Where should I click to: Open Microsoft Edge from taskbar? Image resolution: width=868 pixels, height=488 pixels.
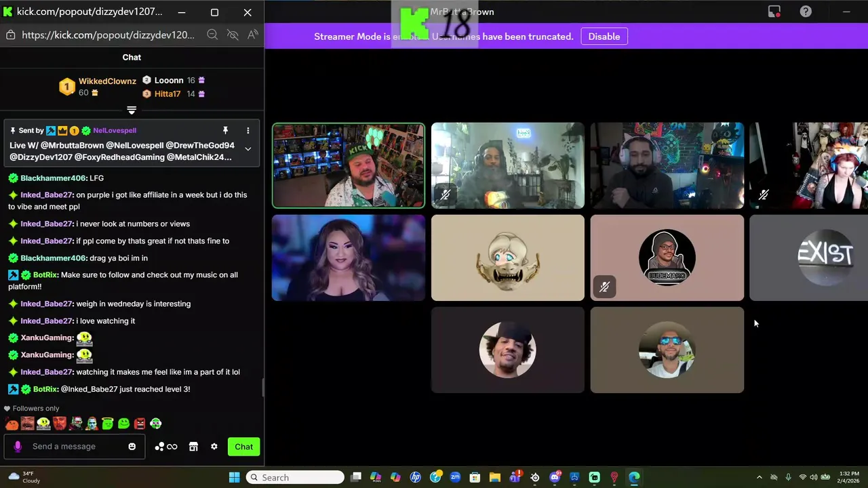coord(634,477)
